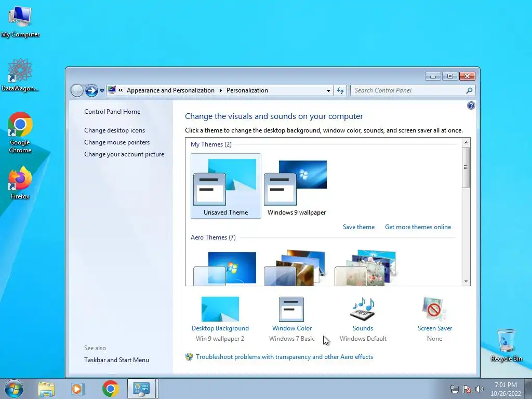Click Appearance and Personalization breadcrumb

click(x=170, y=90)
